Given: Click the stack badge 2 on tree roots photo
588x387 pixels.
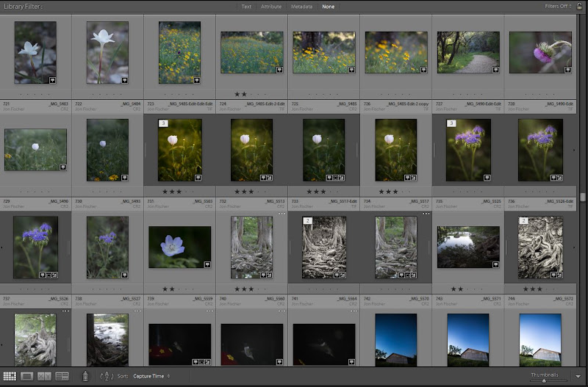Looking at the screenshot, I should pyautogui.click(x=308, y=220).
